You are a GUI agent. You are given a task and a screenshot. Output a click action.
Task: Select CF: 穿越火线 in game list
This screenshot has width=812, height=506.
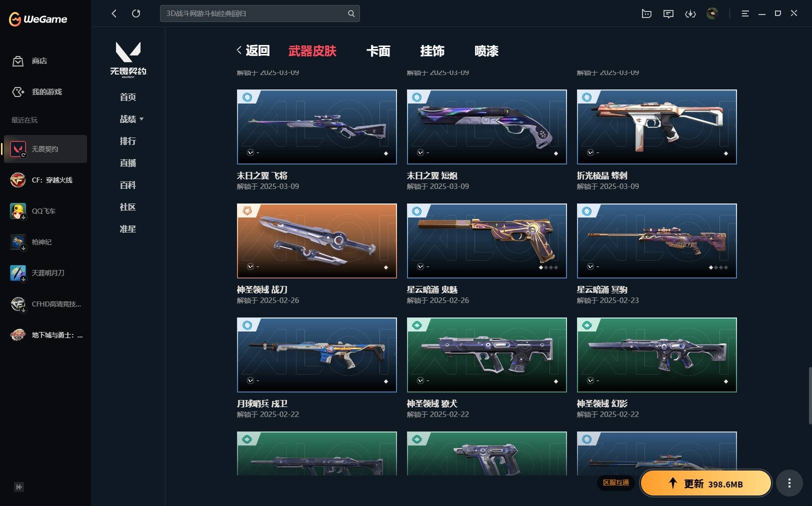point(45,180)
